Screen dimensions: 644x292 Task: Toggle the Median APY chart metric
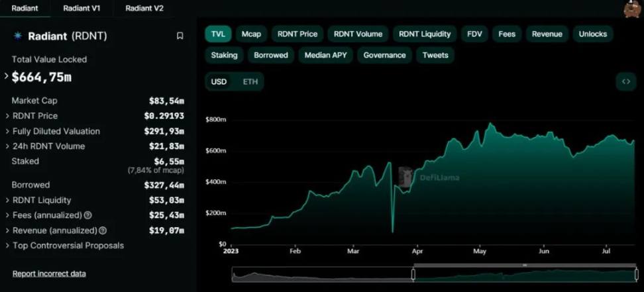coord(326,55)
